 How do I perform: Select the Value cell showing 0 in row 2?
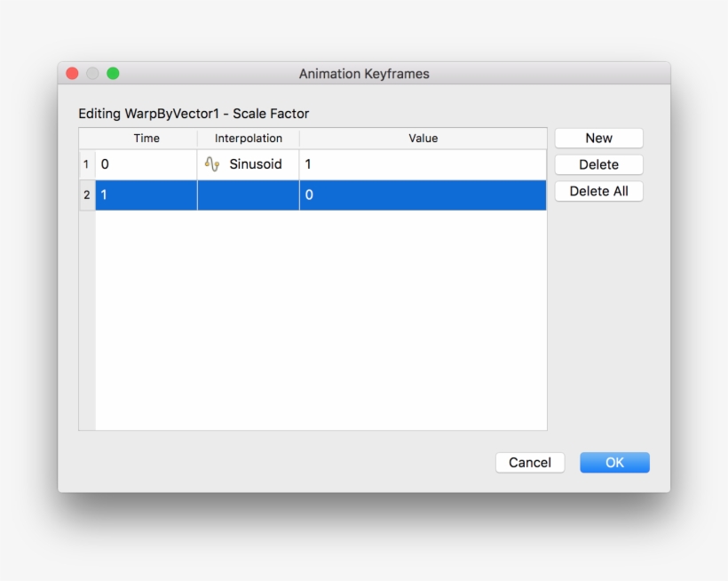[423, 195]
